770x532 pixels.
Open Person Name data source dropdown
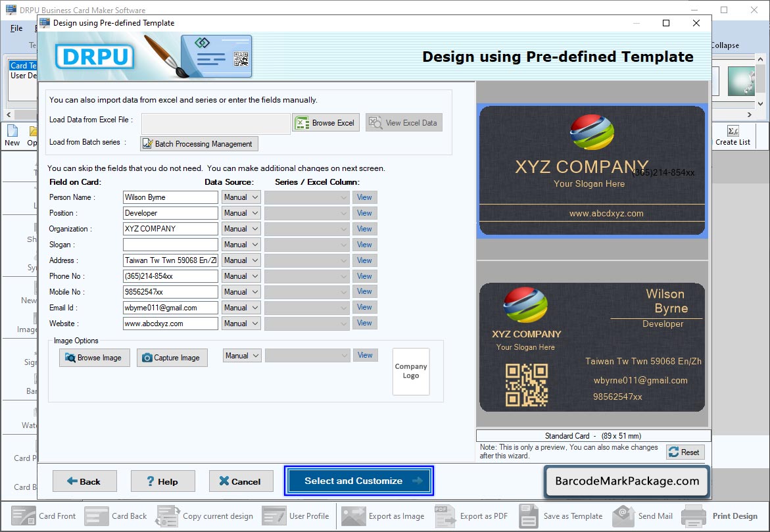click(241, 197)
